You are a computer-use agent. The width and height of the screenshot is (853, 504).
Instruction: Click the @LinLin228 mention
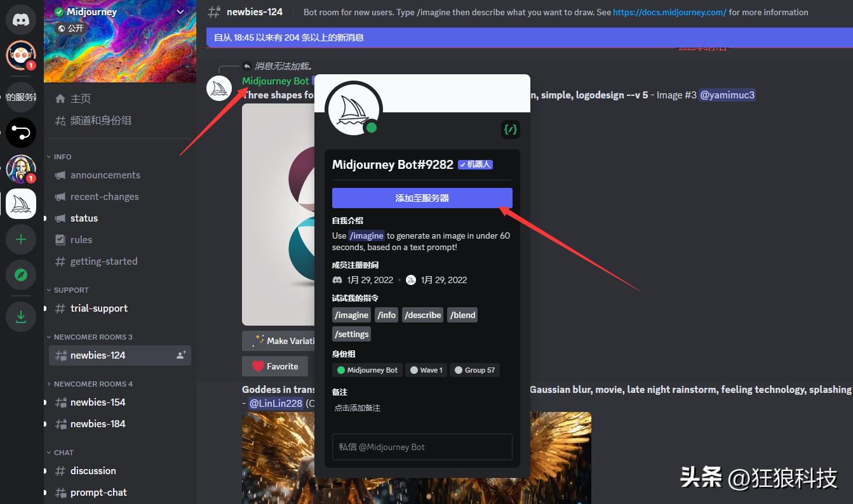point(276,404)
